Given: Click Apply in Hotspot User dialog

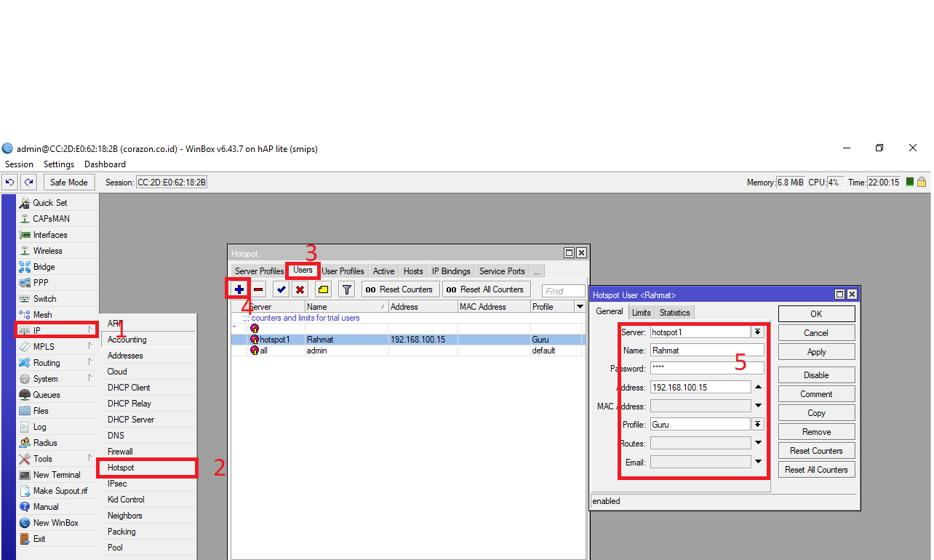Looking at the screenshot, I should coord(816,352).
